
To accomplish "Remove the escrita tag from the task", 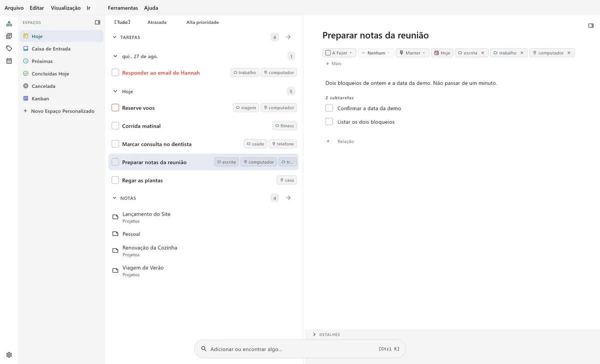I will point(482,53).
